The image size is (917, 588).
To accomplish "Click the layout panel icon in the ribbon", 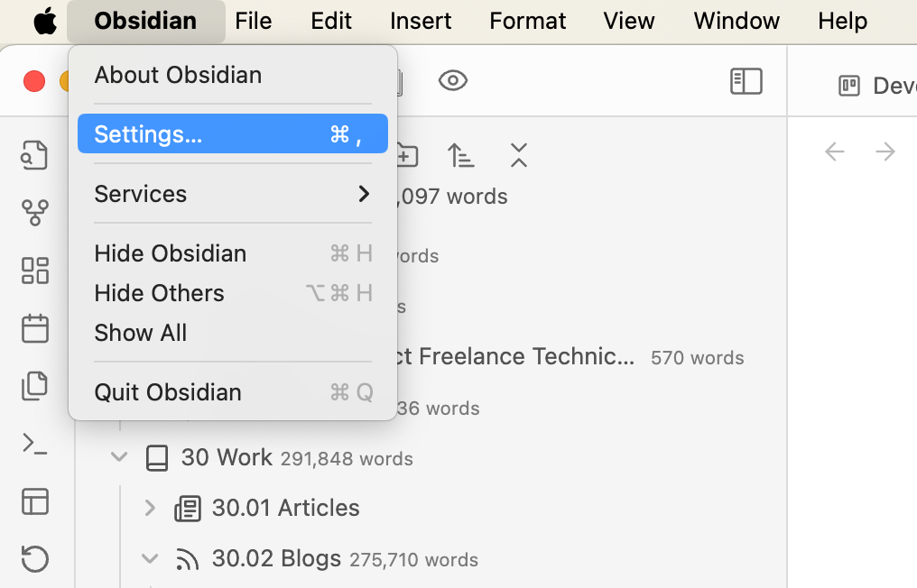I will 34,501.
